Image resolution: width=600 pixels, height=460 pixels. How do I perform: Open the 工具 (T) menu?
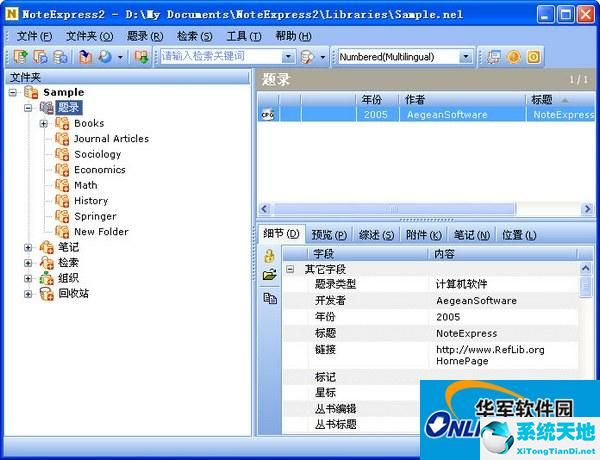click(x=244, y=36)
